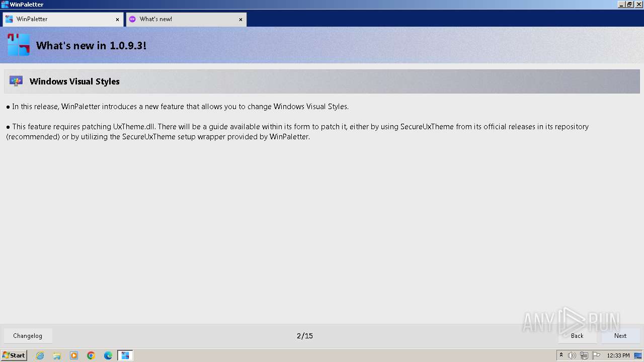Open Windows Media Player from taskbar
Viewport: 644px width, 362px height.
click(x=74, y=355)
